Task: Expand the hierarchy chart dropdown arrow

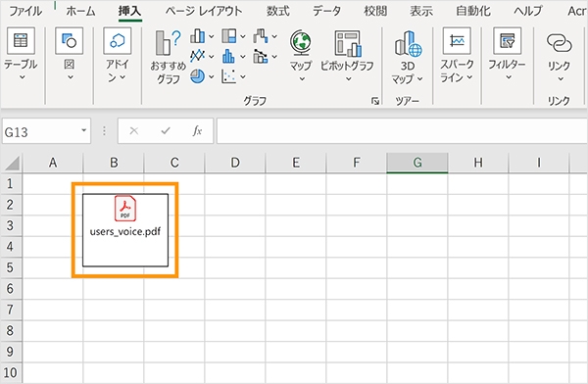Action: coord(243,36)
